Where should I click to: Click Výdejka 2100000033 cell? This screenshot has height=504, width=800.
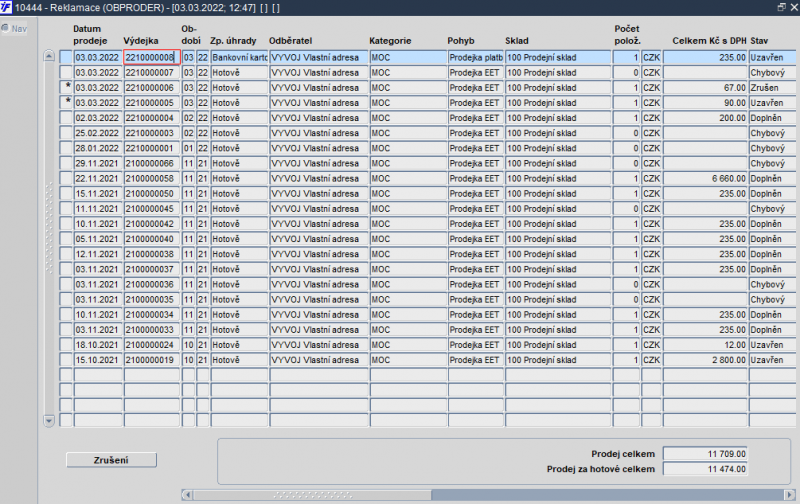pyautogui.click(x=152, y=330)
